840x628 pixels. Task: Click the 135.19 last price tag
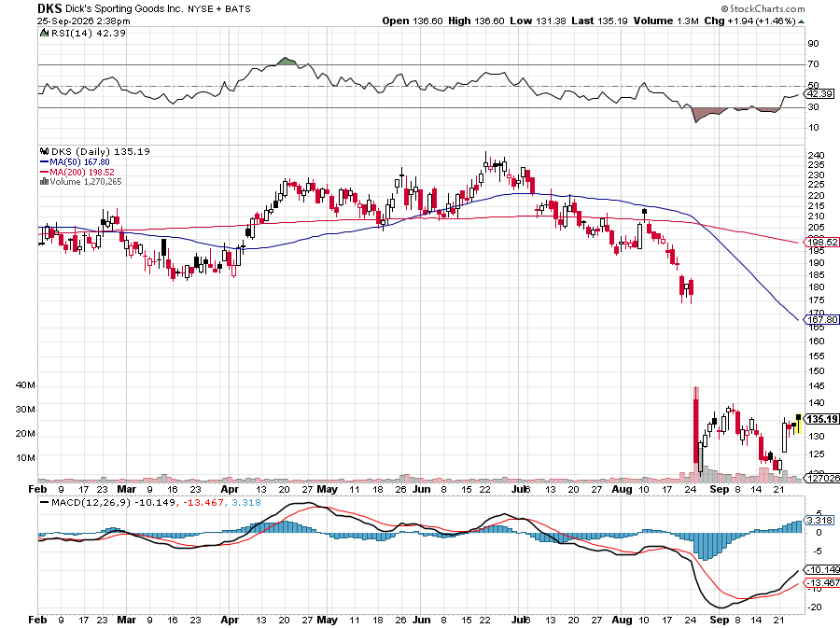coord(821,419)
